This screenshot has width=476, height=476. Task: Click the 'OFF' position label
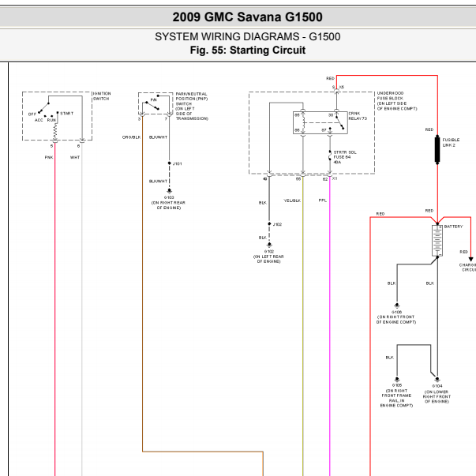pos(32,114)
